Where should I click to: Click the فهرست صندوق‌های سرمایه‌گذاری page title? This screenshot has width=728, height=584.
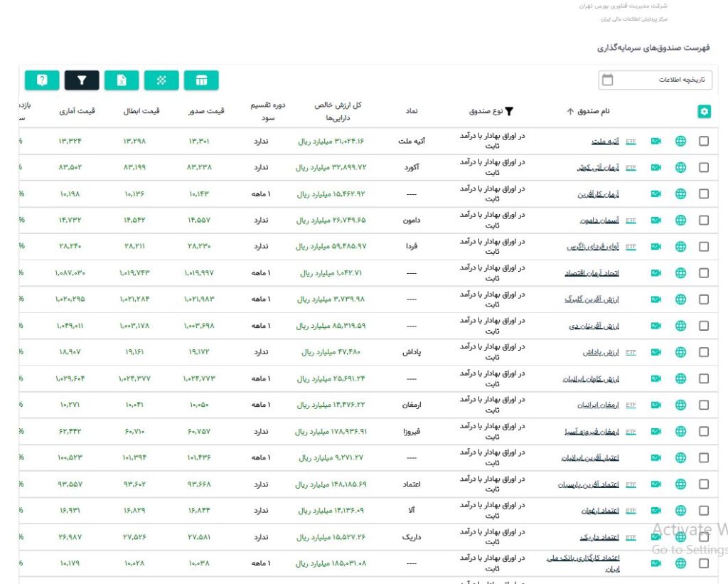pyautogui.click(x=653, y=48)
